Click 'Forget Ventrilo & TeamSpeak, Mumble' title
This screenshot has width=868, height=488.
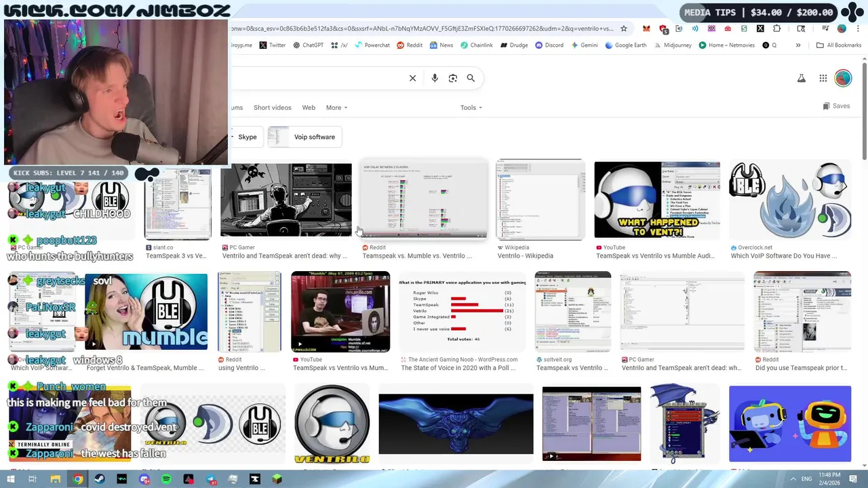point(145,368)
